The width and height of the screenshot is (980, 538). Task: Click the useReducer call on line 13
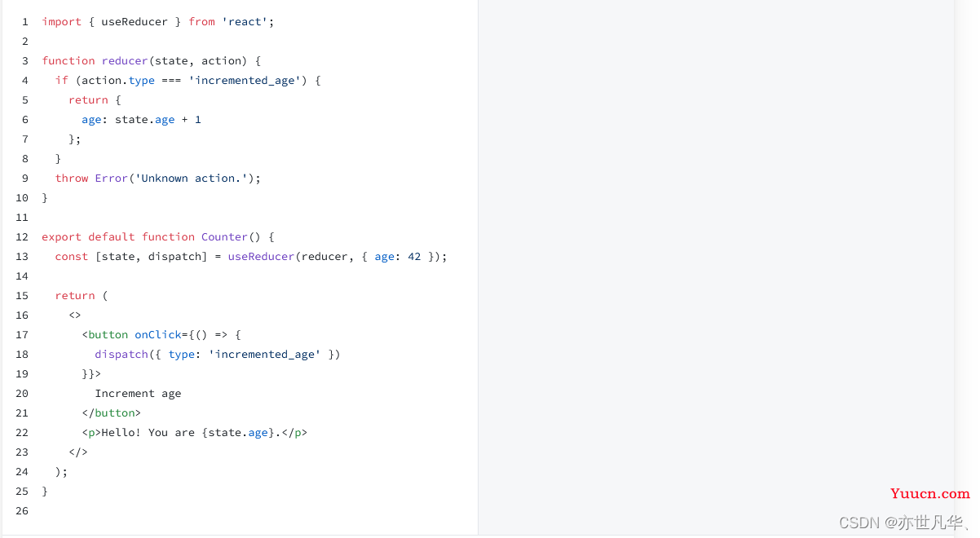pyautogui.click(x=261, y=257)
